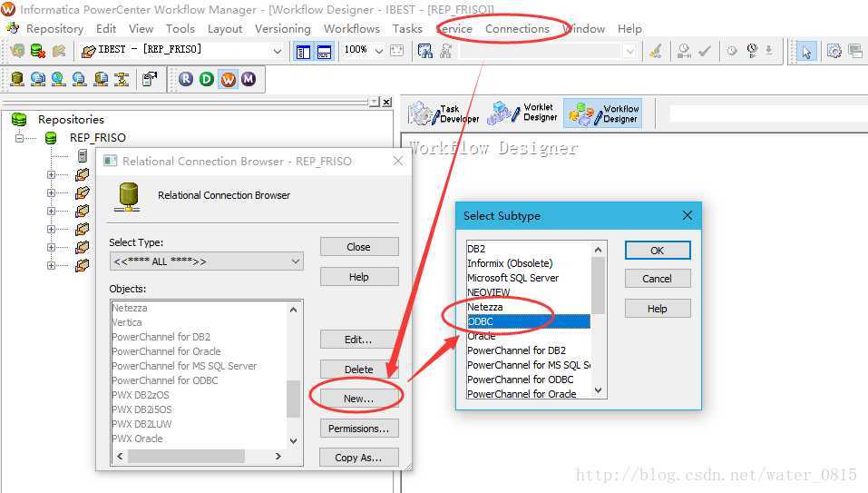Click the download arrow toolbar icon
This screenshot has height=493, width=868.
point(769,51)
